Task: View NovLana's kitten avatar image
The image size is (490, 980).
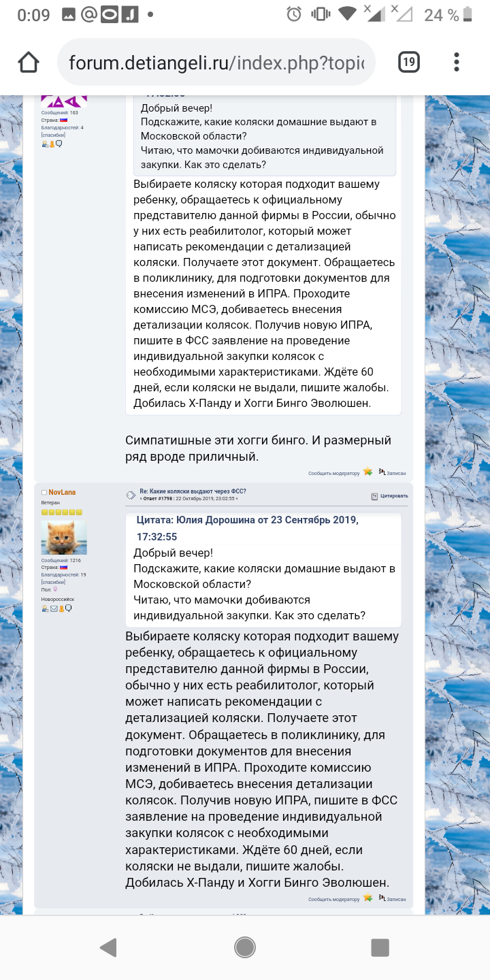Action: pyautogui.click(x=64, y=538)
